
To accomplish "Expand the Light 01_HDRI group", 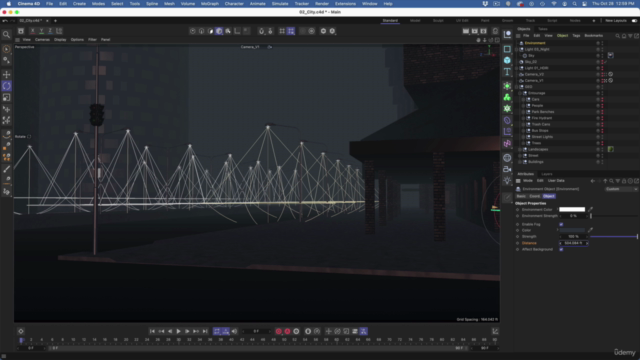I will (517, 68).
